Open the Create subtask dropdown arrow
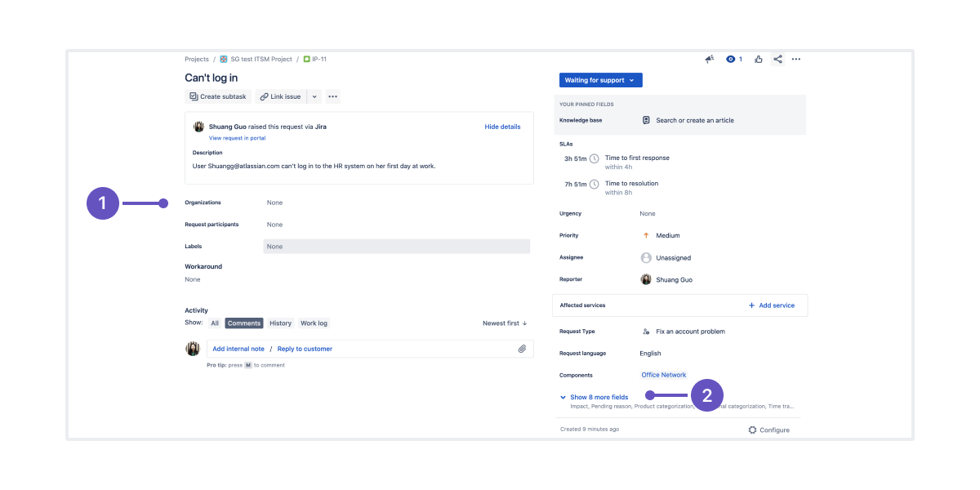 point(314,96)
